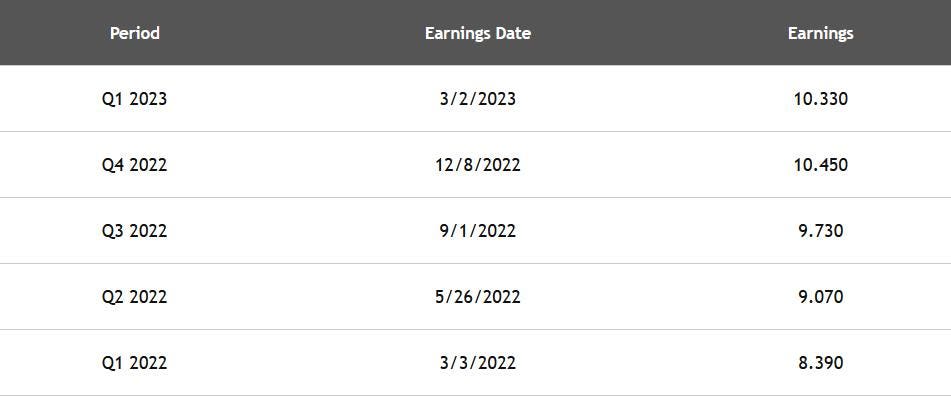
Task: Click the Earnings column header
Action: pos(821,34)
